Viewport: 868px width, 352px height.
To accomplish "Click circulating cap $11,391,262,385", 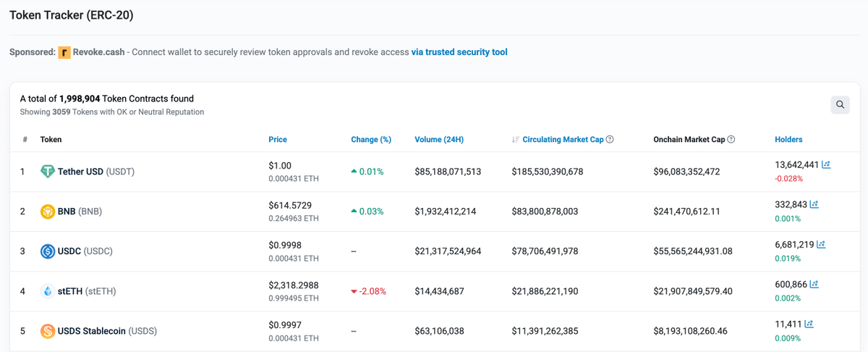I will [545, 331].
